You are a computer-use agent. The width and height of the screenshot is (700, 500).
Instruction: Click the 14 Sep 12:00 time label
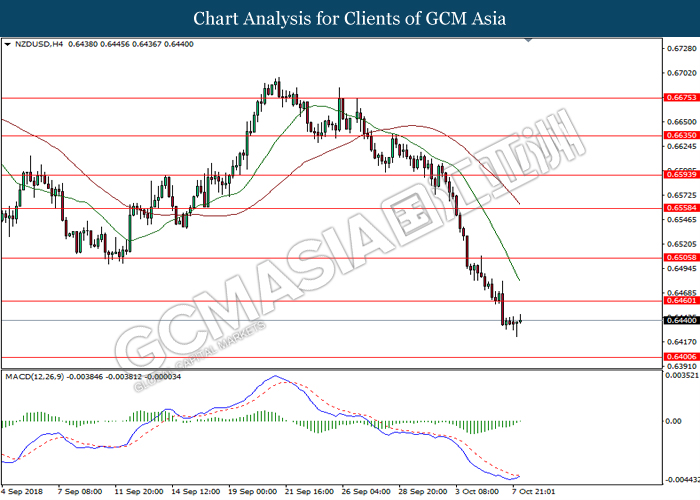click(x=196, y=492)
